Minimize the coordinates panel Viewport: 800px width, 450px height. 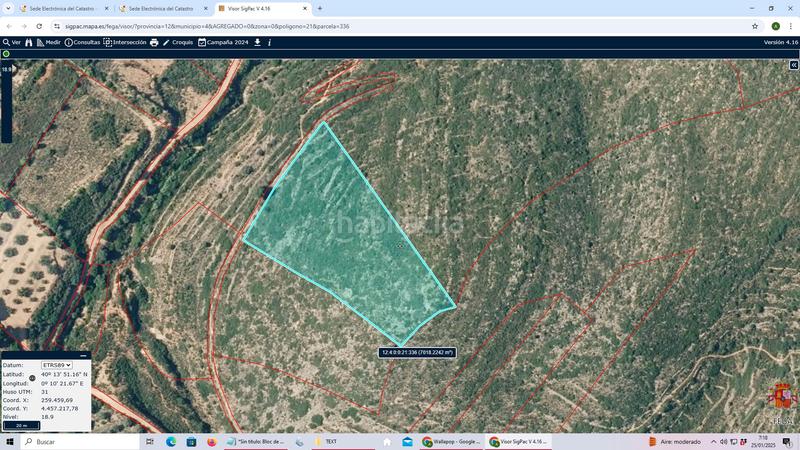(82, 355)
